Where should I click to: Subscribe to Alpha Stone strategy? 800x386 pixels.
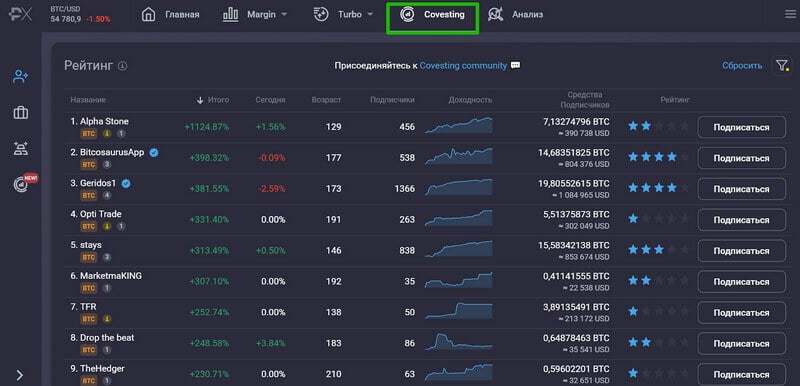point(741,127)
